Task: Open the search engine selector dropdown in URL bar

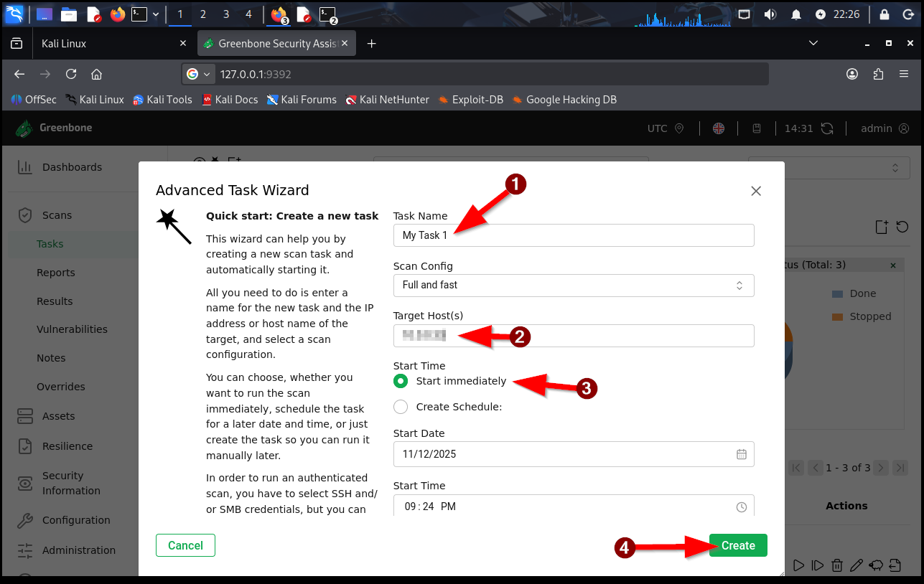Action: [199, 74]
